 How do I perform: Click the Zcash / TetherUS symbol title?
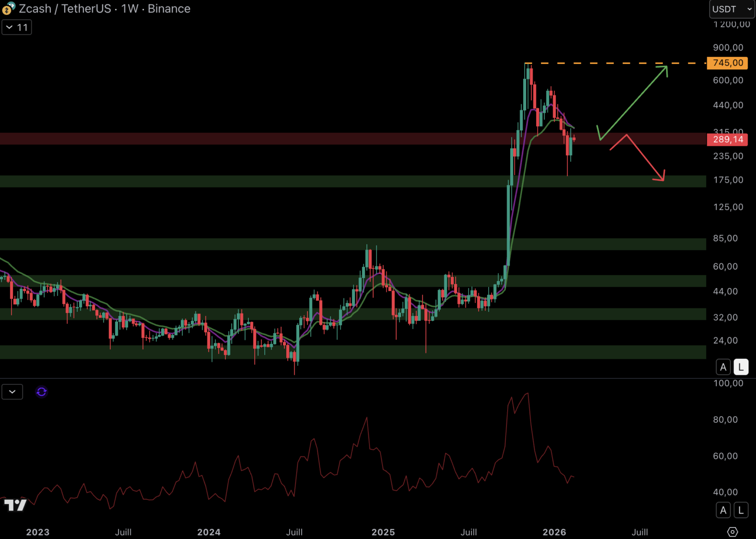pyautogui.click(x=65, y=8)
